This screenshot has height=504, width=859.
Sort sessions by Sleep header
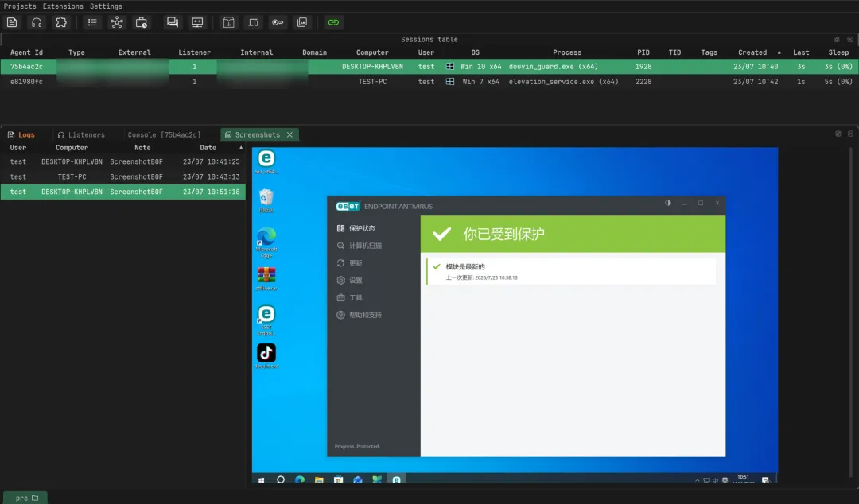coord(838,52)
